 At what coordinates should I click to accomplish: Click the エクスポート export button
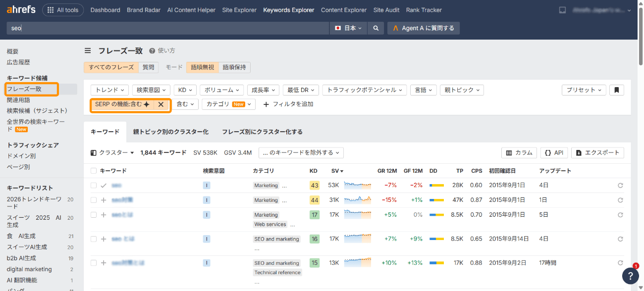(597, 153)
